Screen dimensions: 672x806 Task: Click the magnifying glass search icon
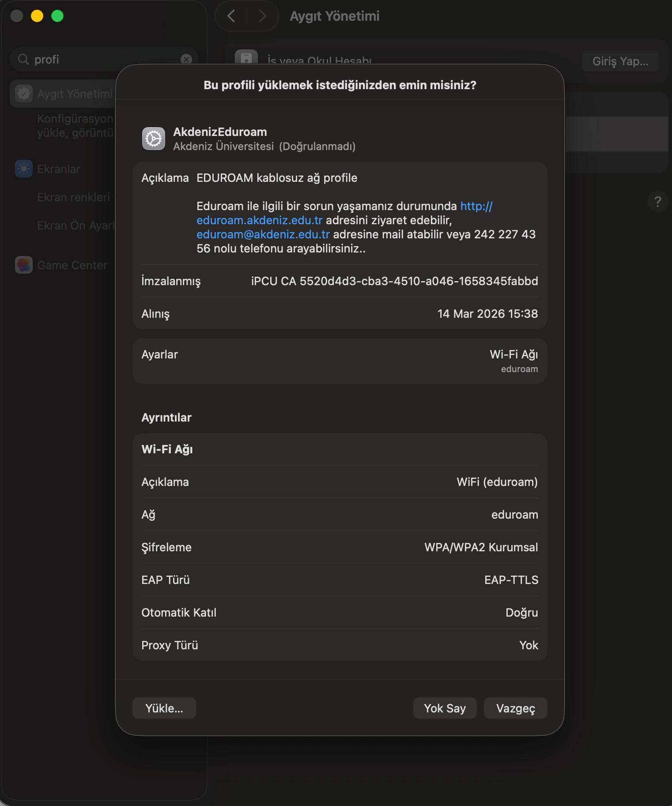point(23,59)
